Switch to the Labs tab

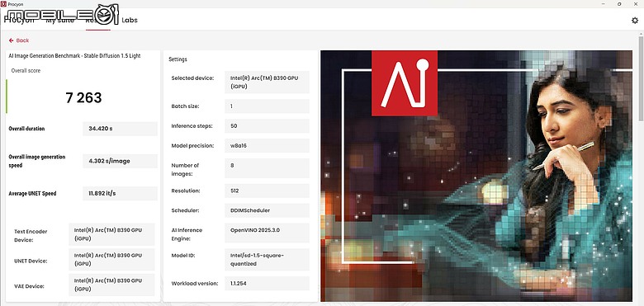point(130,20)
